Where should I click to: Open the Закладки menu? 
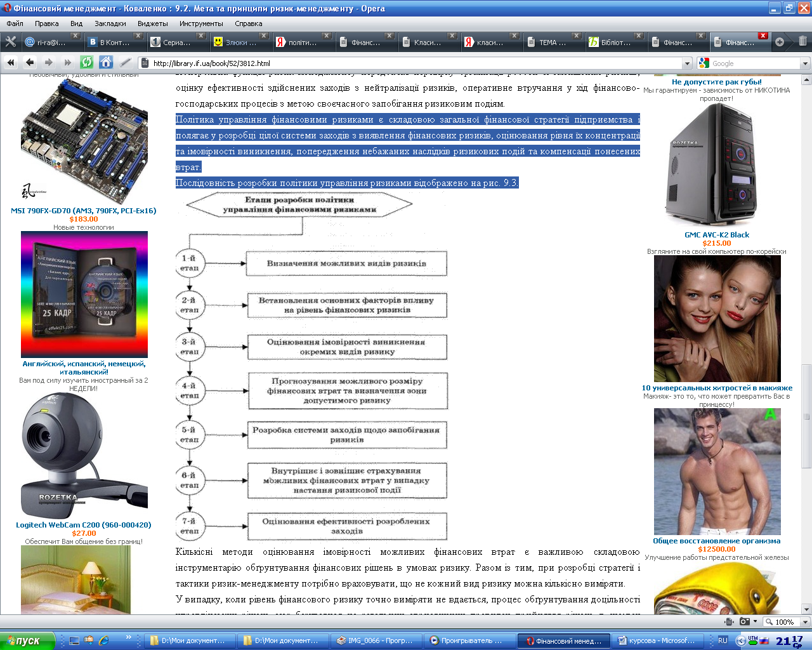pyautogui.click(x=110, y=23)
